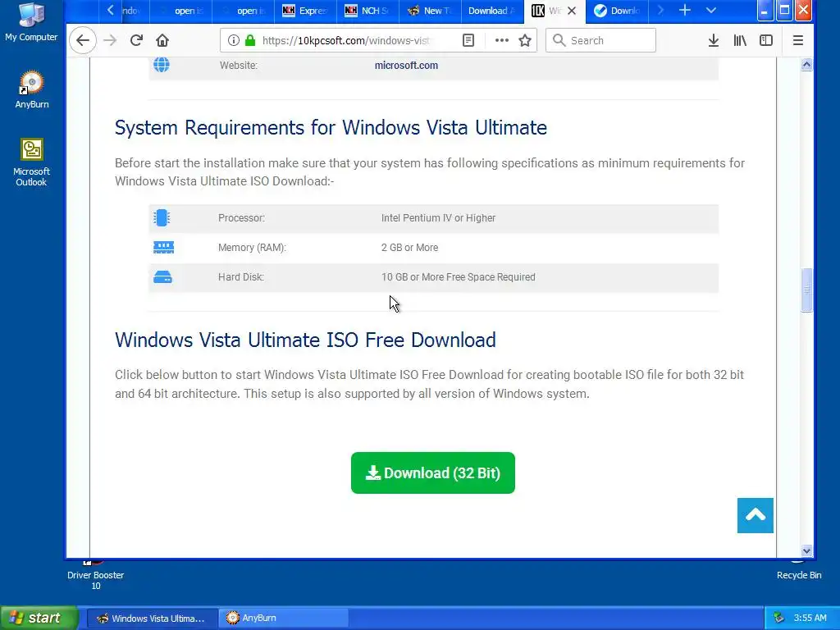Switch to the Express NCH tab
This screenshot has height=630, width=840.
coord(305,11)
